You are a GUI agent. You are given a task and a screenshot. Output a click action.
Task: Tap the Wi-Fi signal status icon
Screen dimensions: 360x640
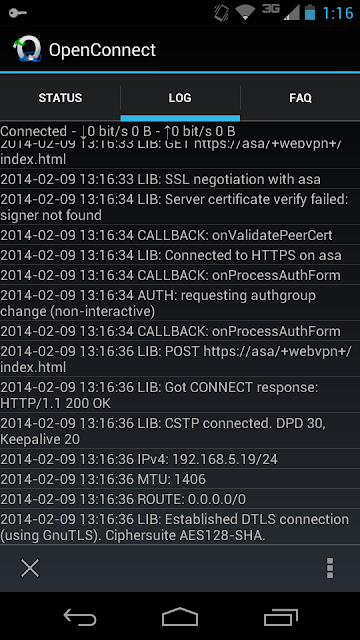pos(245,13)
